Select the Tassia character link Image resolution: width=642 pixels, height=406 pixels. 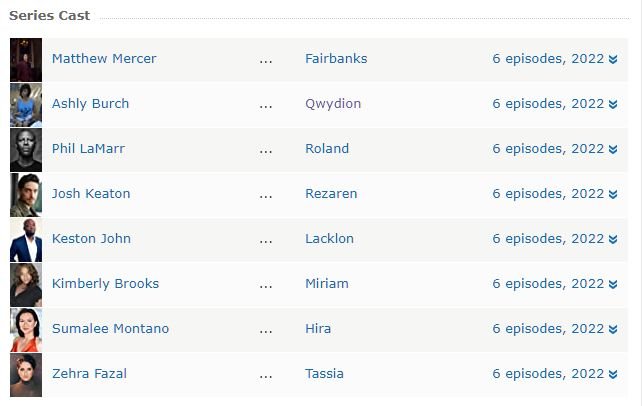(x=324, y=373)
